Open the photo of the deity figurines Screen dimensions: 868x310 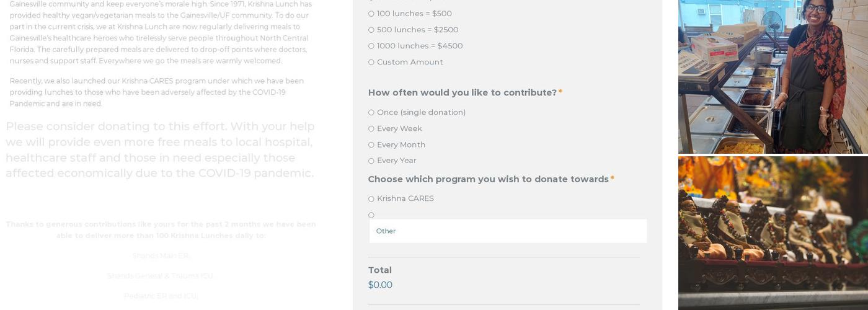(773, 232)
